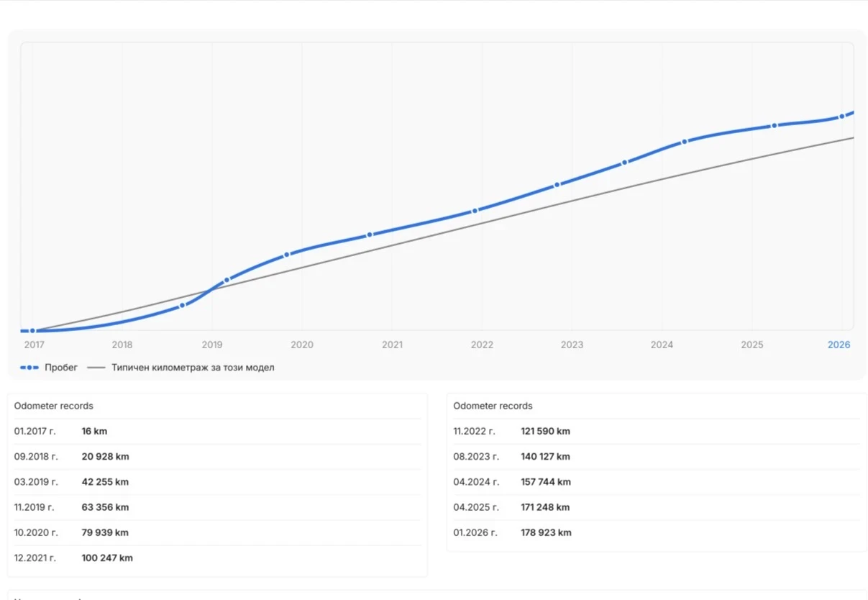Select the 178 923 km latest record
The image size is (868, 600).
(x=546, y=533)
